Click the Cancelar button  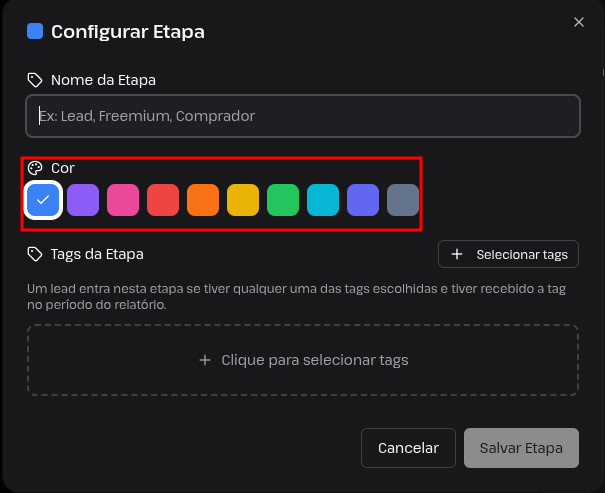(408, 448)
